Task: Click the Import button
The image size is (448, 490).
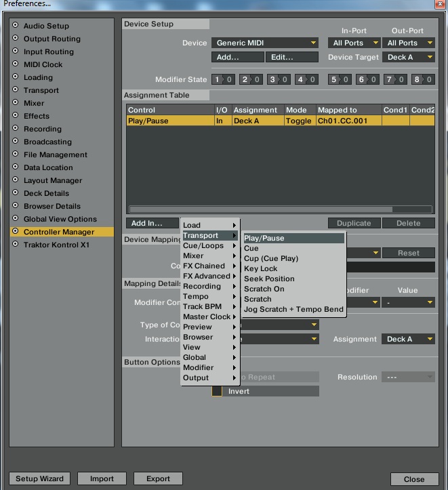Action: click(x=102, y=478)
